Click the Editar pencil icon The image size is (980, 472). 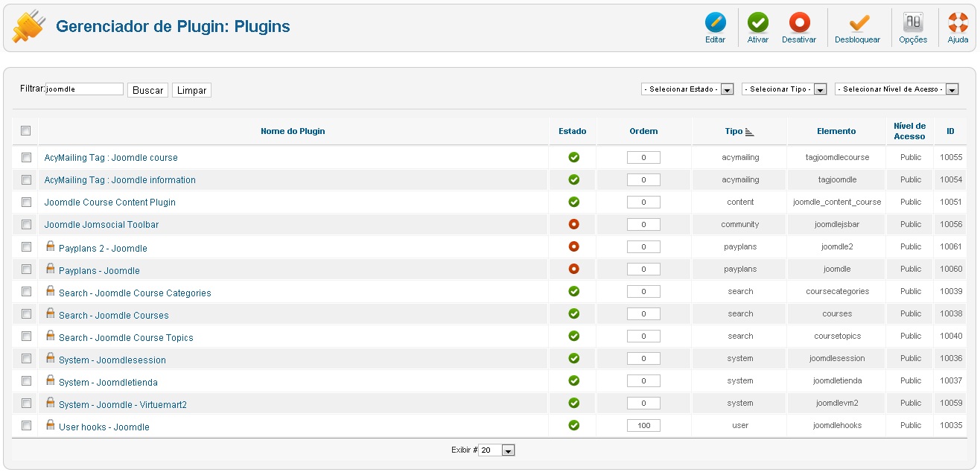715,23
